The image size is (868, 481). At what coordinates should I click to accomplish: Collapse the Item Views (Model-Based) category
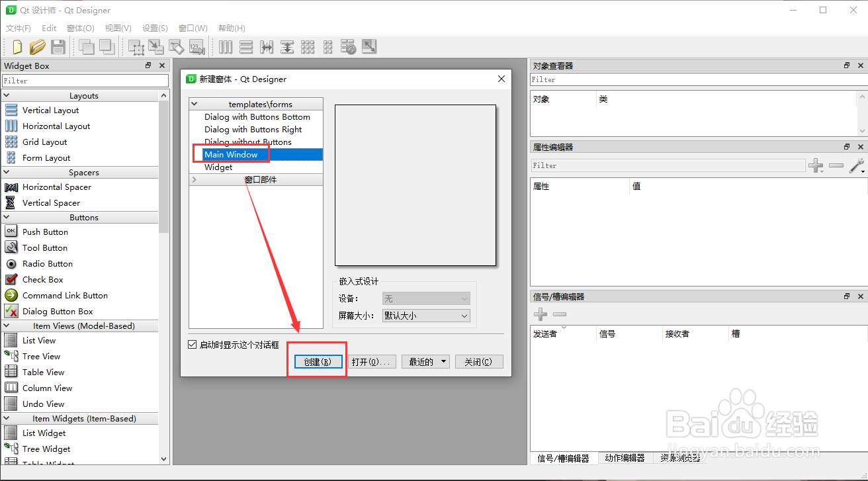tap(6, 326)
